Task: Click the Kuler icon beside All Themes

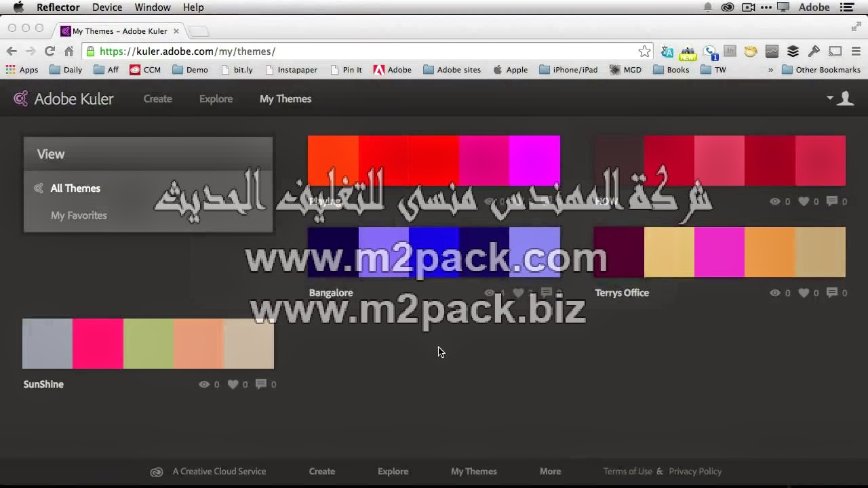Action: pos(39,188)
